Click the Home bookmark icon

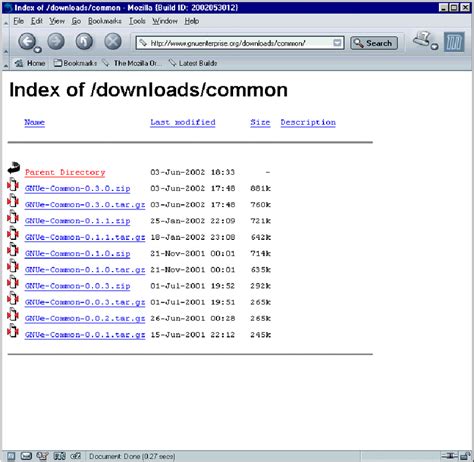[x=19, y=63]
